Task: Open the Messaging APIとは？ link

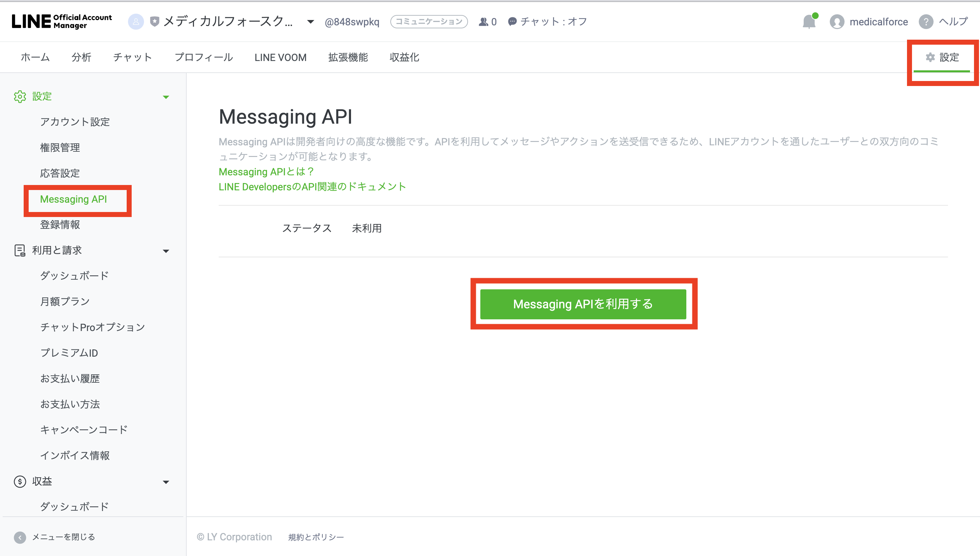Action: (x=266, y=172)
